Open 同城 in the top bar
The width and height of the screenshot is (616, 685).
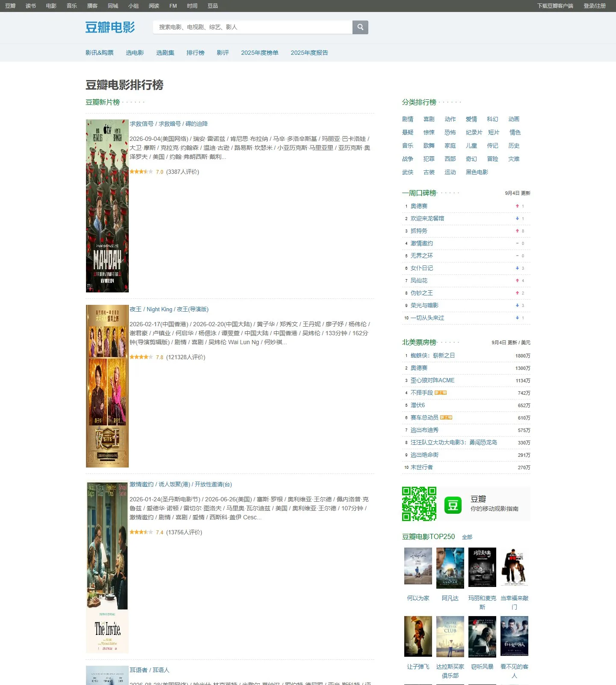point(113,6)
